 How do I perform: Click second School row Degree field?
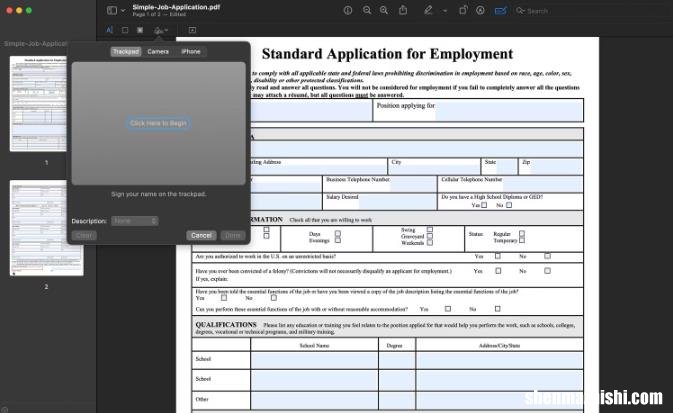point(397,381)
